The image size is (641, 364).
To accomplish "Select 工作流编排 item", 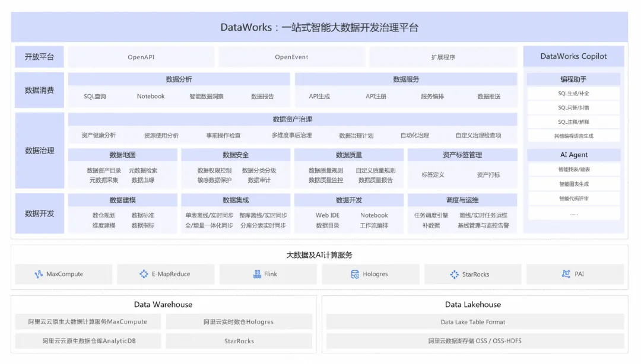I will [374, 225].
